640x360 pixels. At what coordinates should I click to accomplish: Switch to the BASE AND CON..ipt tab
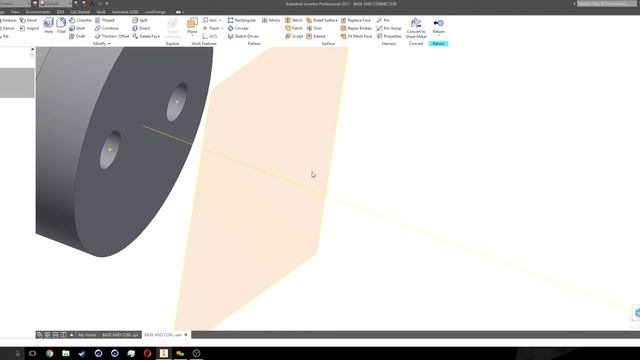pos(120,335)
